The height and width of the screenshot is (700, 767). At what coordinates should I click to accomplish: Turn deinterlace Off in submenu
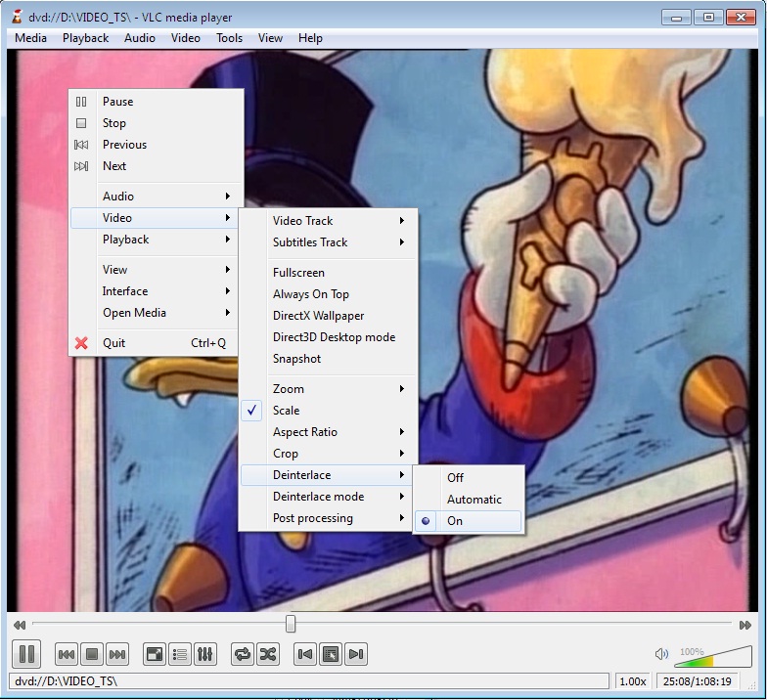pos(468,477)
